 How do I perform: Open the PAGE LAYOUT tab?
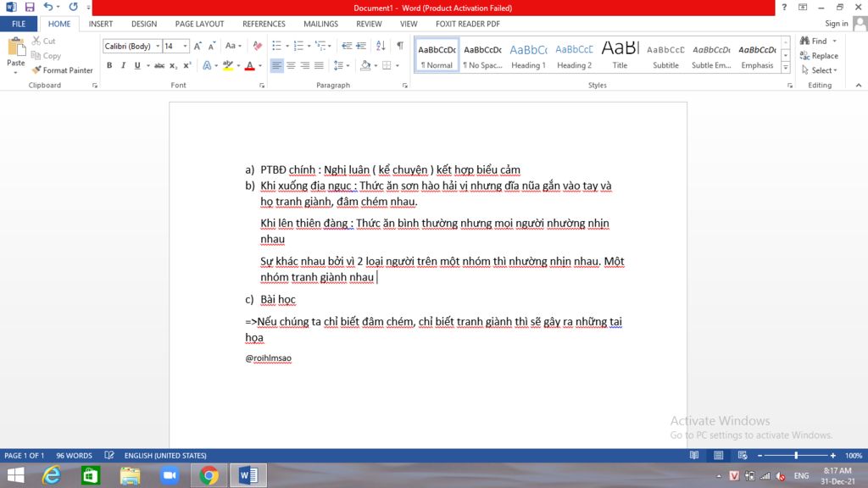pyautogui.click(x=199, y=24)
